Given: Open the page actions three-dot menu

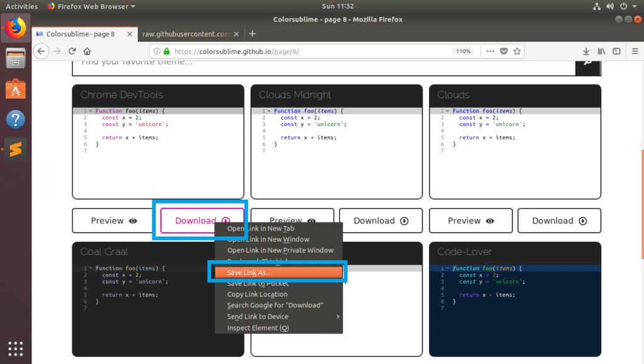Looking at the screenshot, I should click(490, 51).
